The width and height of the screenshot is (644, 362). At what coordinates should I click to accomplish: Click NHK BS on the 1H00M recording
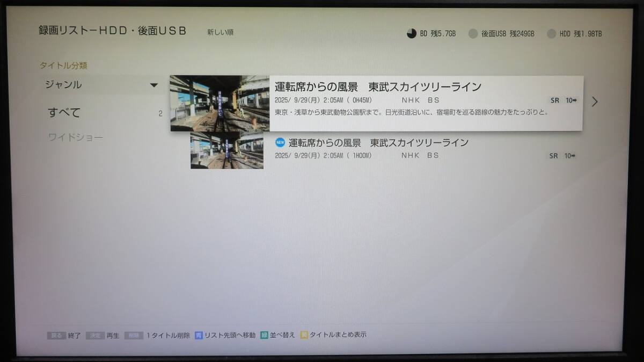[x=420, y=156]
